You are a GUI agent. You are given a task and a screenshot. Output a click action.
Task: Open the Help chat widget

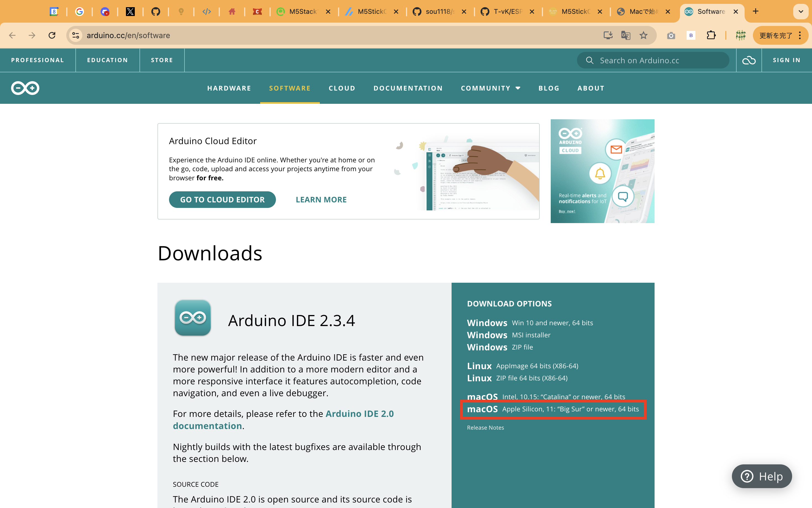pos(761,476)
